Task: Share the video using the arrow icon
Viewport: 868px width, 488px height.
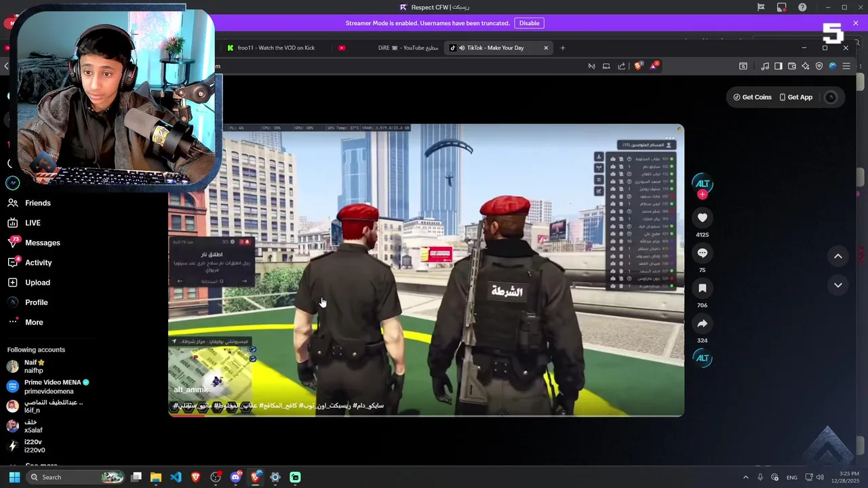Action: [703, 323]
